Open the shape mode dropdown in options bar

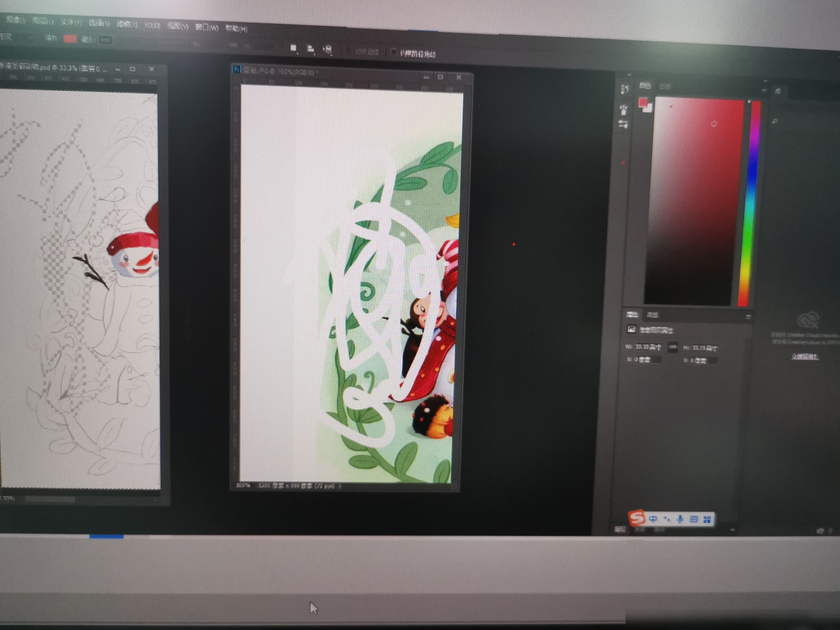click(x=16, y=37)
